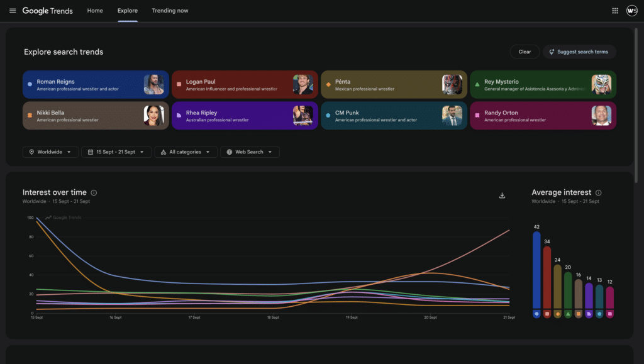Click red square marker under bar 34
Viewport: 644px width, 364px height.
coord(547,314)
